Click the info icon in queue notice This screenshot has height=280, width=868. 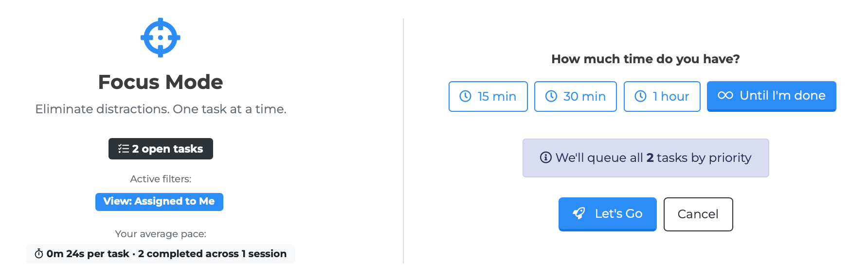pyautogui.click(x=546, y=157)
